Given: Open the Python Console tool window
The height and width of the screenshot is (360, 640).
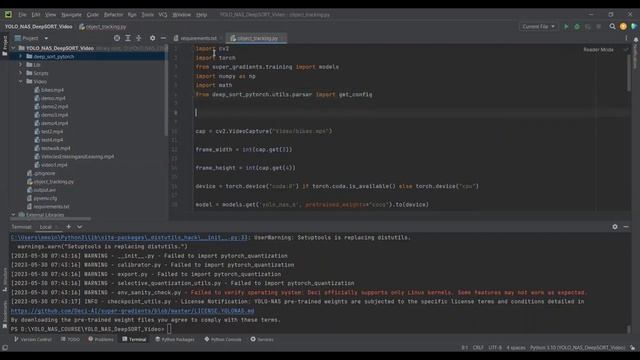Looking at the screenshot, I should click(223, 339).
